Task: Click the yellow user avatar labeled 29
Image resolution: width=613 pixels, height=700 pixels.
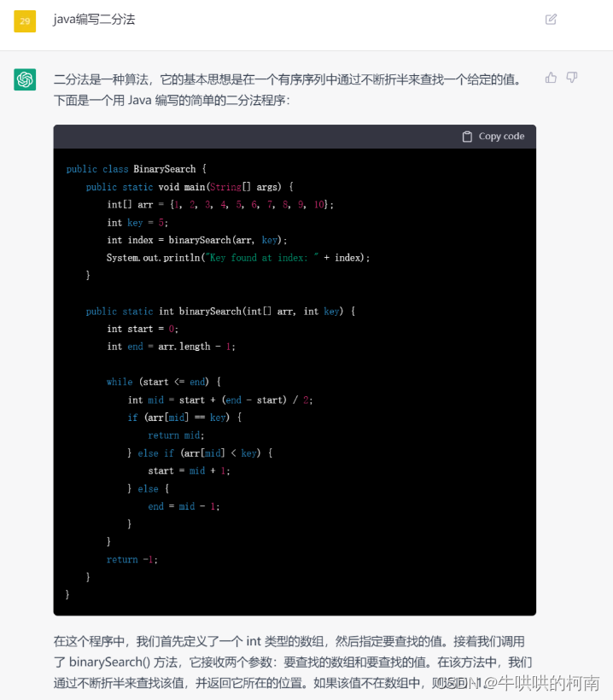Action: pos(25,21)
